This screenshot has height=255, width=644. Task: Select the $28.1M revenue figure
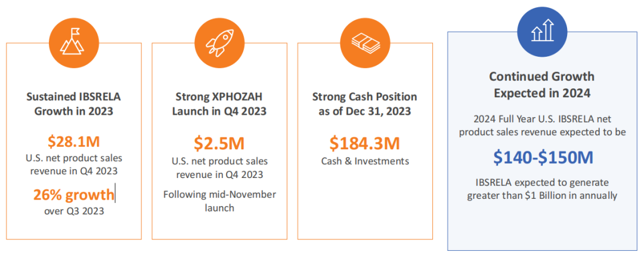tap(74, 142)
